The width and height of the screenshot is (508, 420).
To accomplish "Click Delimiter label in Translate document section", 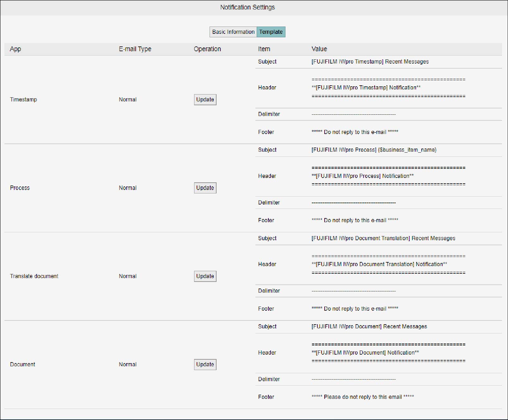I will pyautogui.click(x=269, y=291).
